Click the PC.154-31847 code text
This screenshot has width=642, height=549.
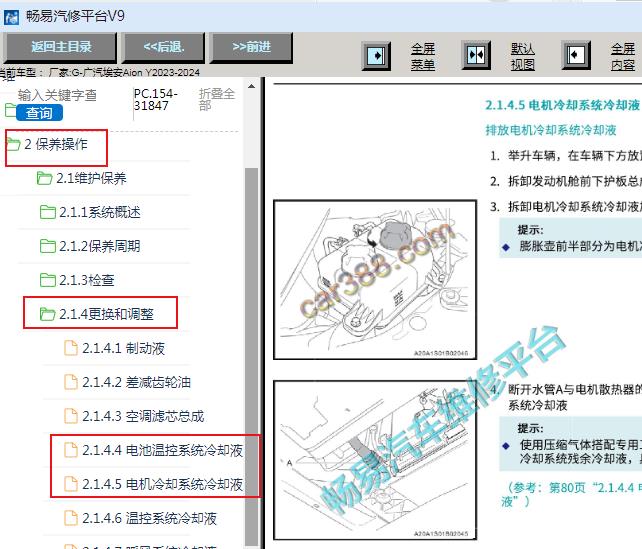click(x=156, y=99)
